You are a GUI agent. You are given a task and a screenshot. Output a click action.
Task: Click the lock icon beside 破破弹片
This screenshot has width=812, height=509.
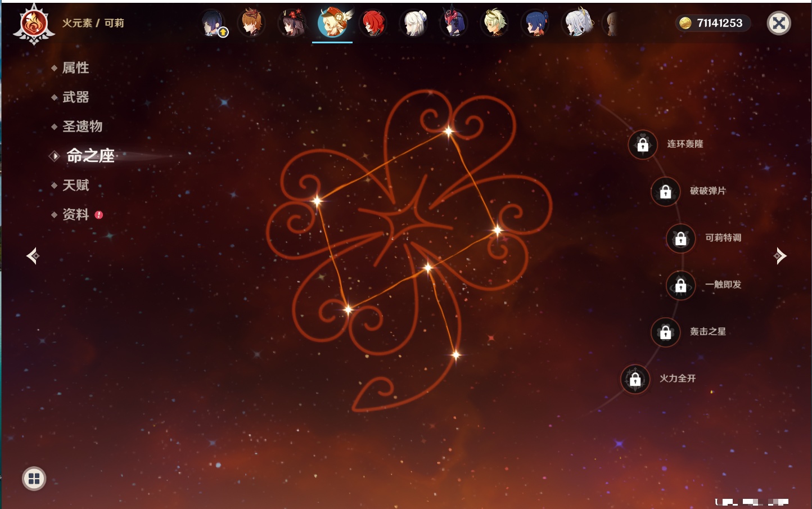click(x=665, y=191)
